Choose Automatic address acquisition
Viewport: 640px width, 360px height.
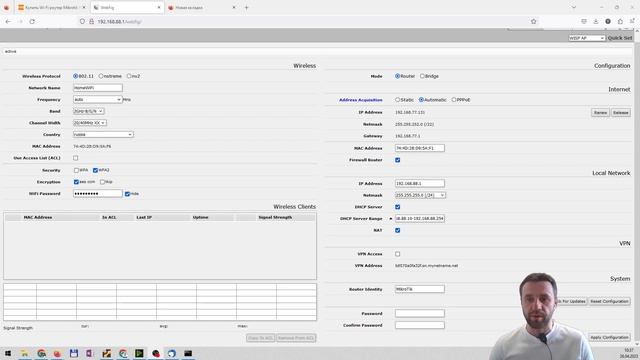(422, 100)
